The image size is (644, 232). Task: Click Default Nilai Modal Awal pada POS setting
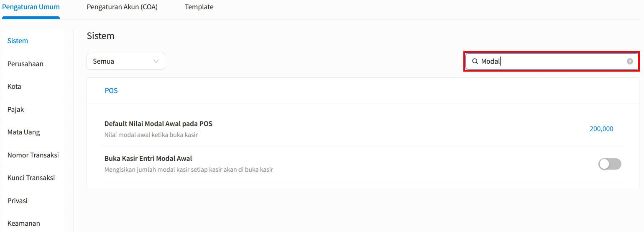(x=158, y=124)
